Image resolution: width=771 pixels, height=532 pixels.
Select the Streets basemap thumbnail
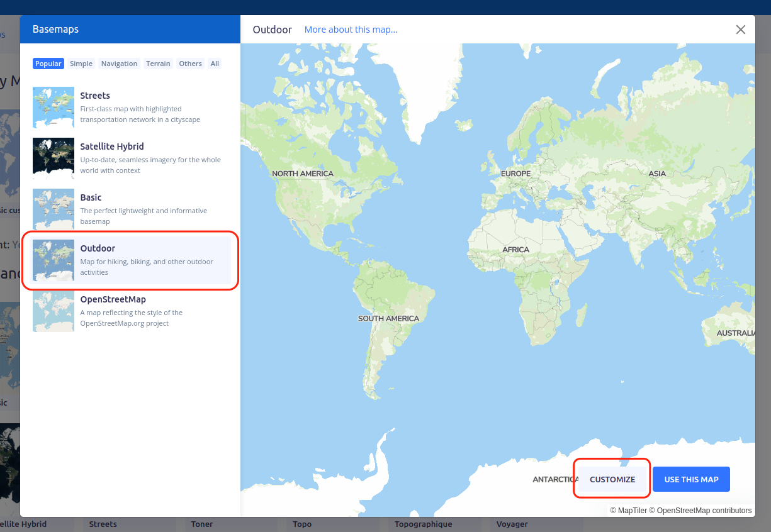[53, 108]
